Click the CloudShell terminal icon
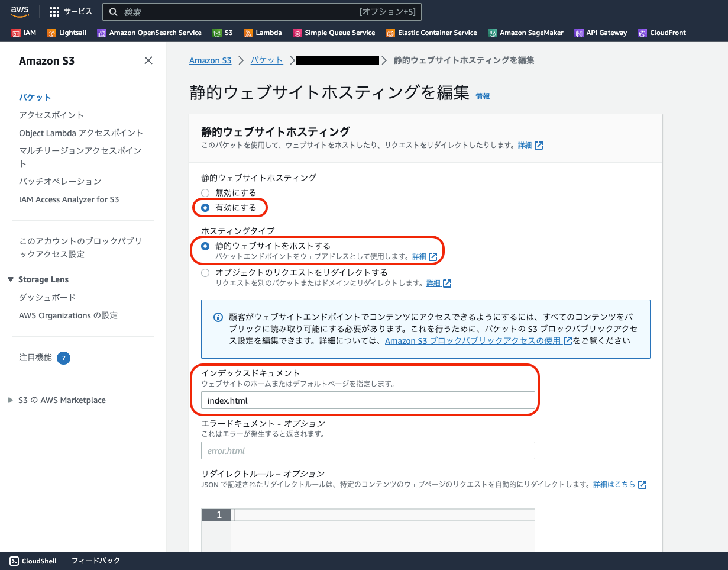Viewport: 728px width, 570px height. coord(14,561)
